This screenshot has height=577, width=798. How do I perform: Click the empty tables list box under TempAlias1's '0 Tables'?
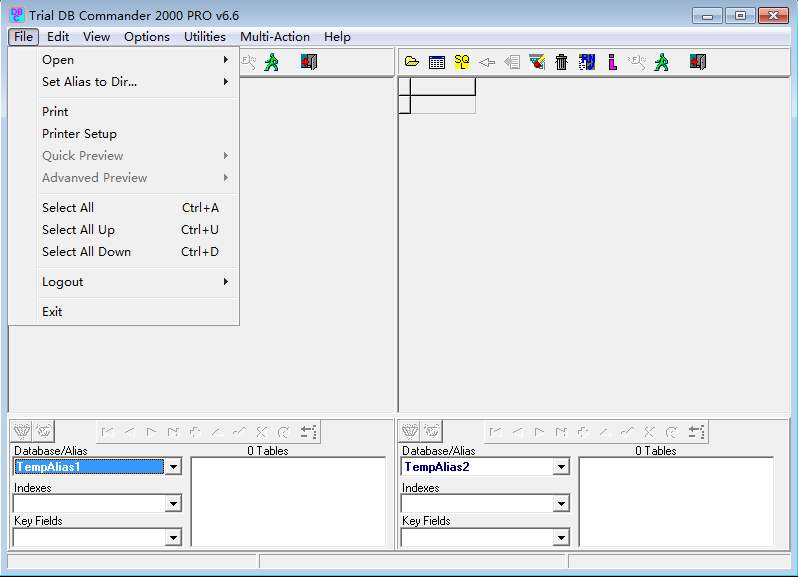[288, 502]
